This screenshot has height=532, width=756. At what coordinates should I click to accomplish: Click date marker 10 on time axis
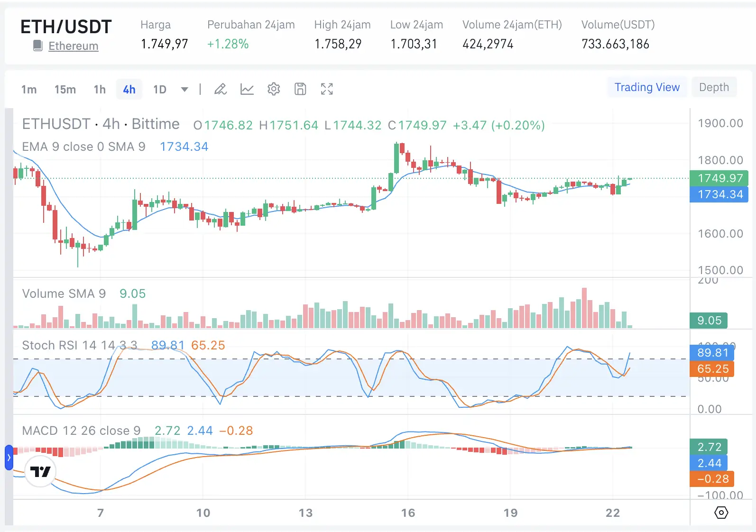(x=203, y=513)
